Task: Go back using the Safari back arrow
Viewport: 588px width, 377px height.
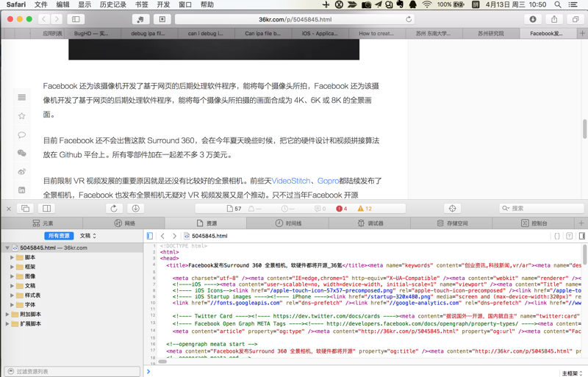Action: [44, 19]
